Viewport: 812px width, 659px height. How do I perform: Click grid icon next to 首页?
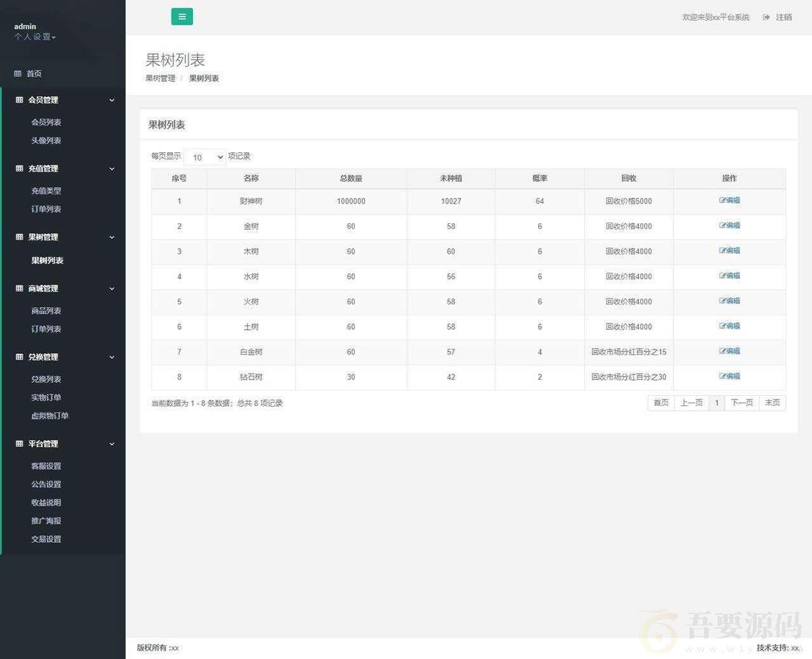pyautogui.click(x=18, y=74)
